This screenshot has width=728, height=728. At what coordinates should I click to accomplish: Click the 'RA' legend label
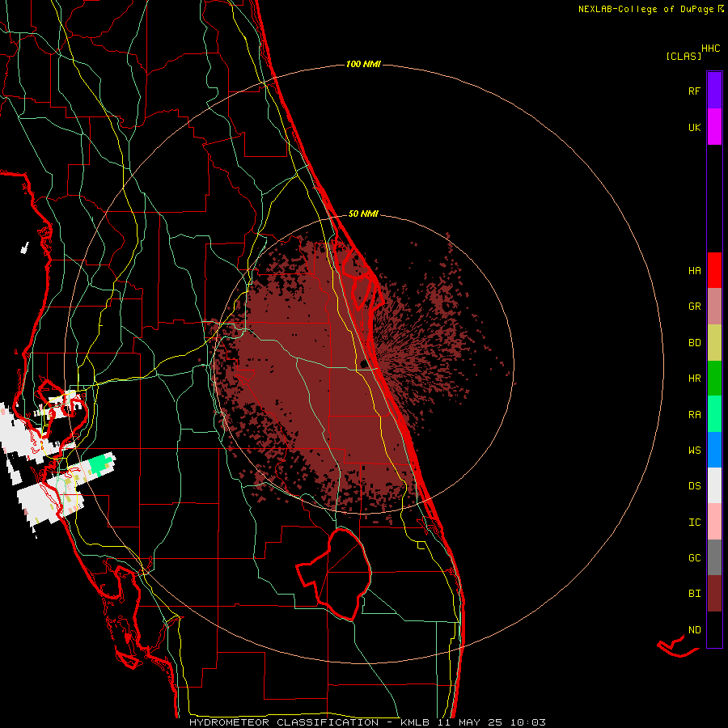click(694, 415)
